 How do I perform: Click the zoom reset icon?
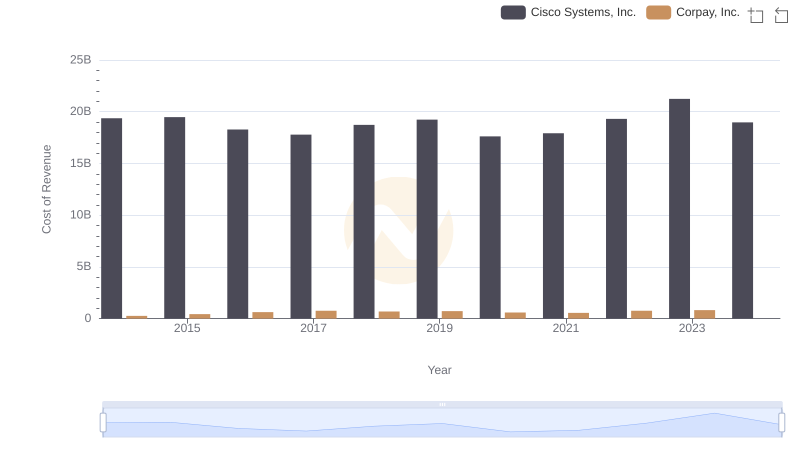(781, 15)
